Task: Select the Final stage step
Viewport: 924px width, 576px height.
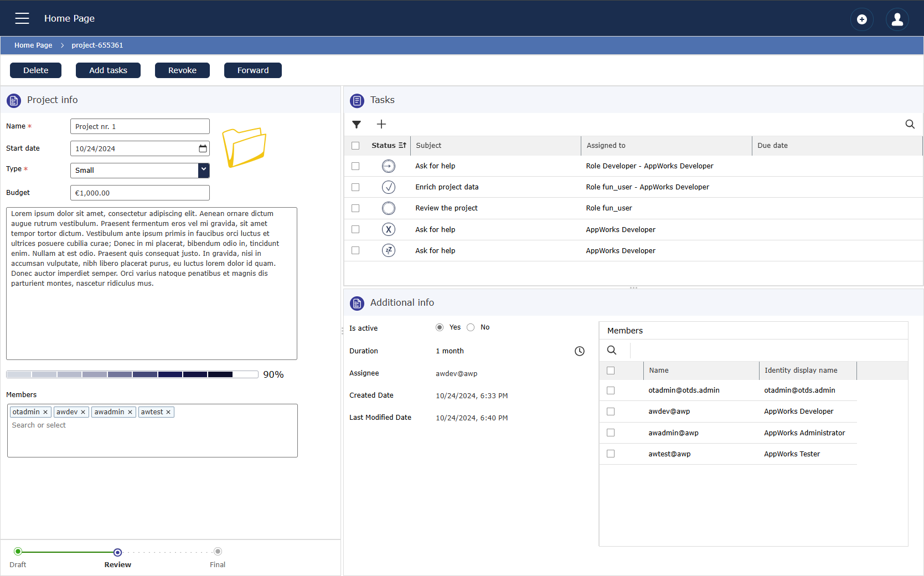Action: pos(218,552)
